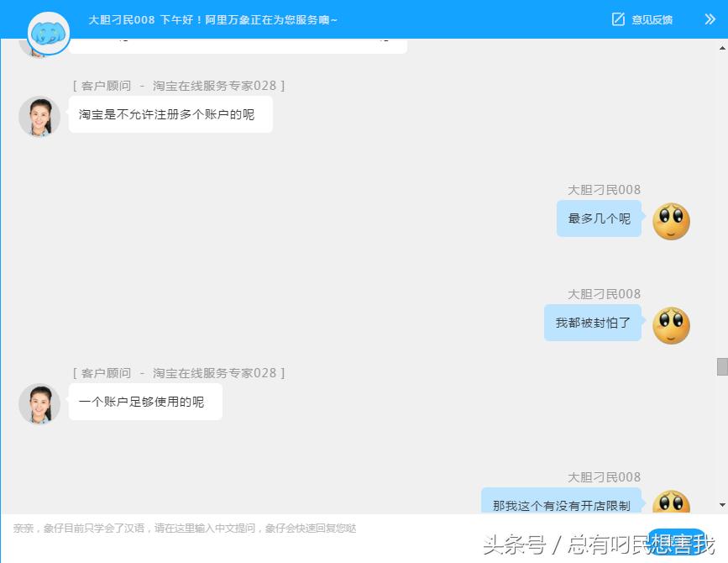
Task: Select the feedback pencil icon in the header
Action: tap(616, 18)
